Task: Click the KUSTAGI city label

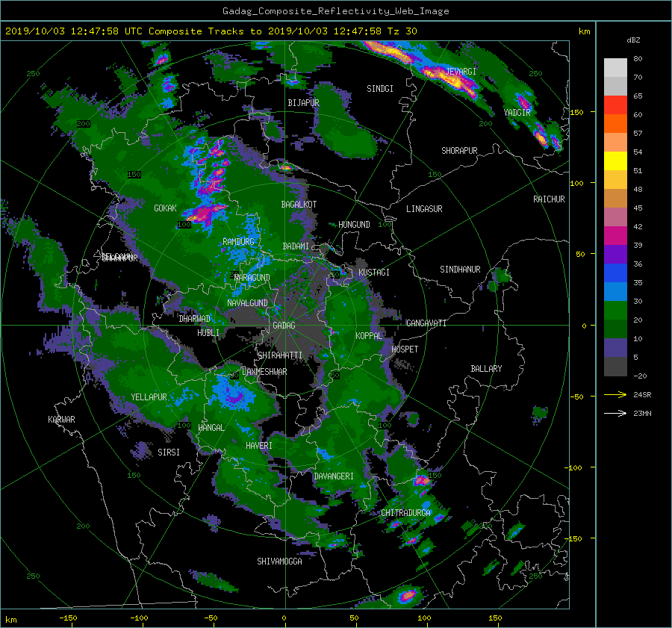Action: click(x=374, y=273)
